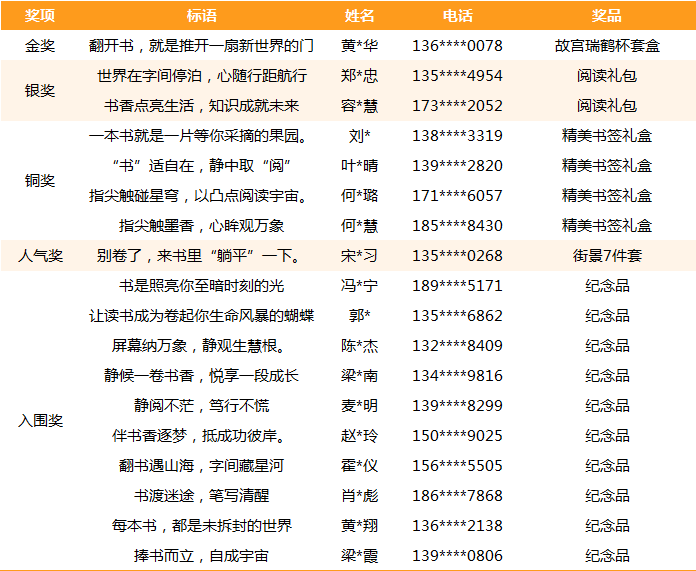The image size is (696, 571).
Task: Select the name 冯*宁
Action: tap(360, 286)
